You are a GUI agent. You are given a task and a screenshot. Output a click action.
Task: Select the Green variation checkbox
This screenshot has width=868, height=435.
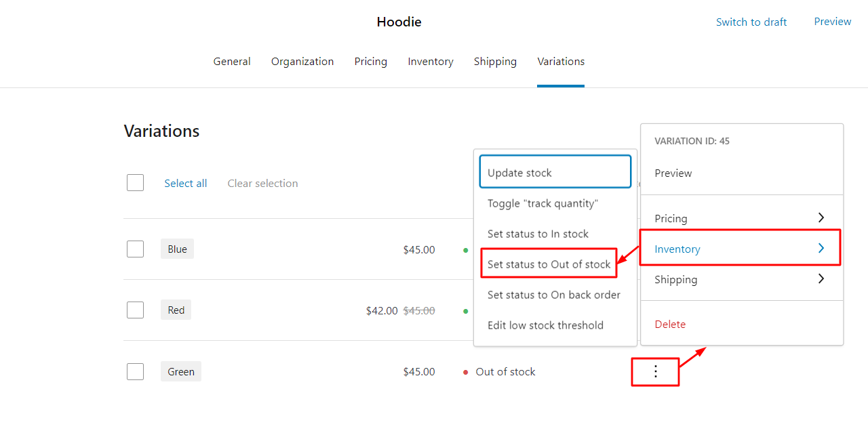tap(136, 371)
